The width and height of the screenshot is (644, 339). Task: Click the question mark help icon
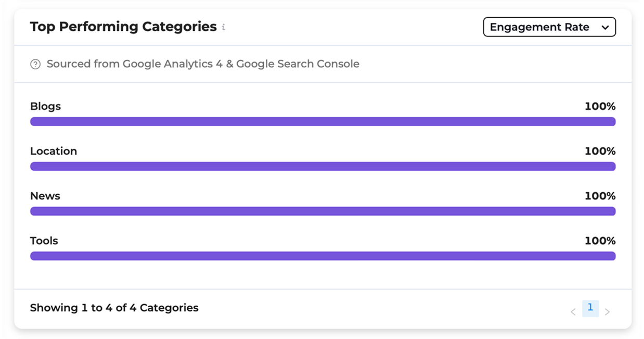click(x=35, y=65)
